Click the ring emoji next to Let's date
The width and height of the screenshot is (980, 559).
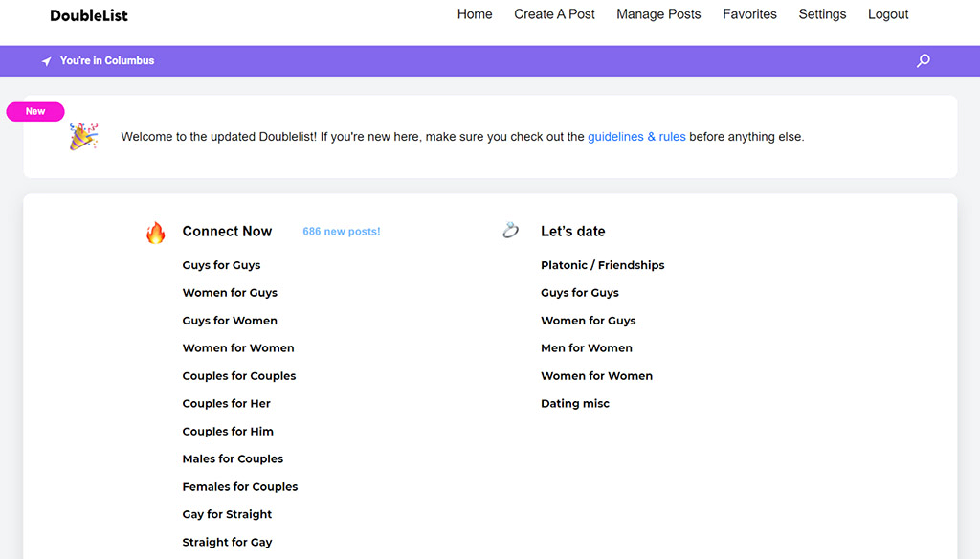point(510,230)
